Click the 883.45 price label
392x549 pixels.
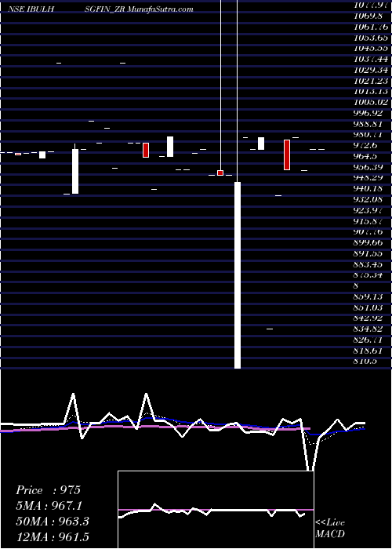368,264
